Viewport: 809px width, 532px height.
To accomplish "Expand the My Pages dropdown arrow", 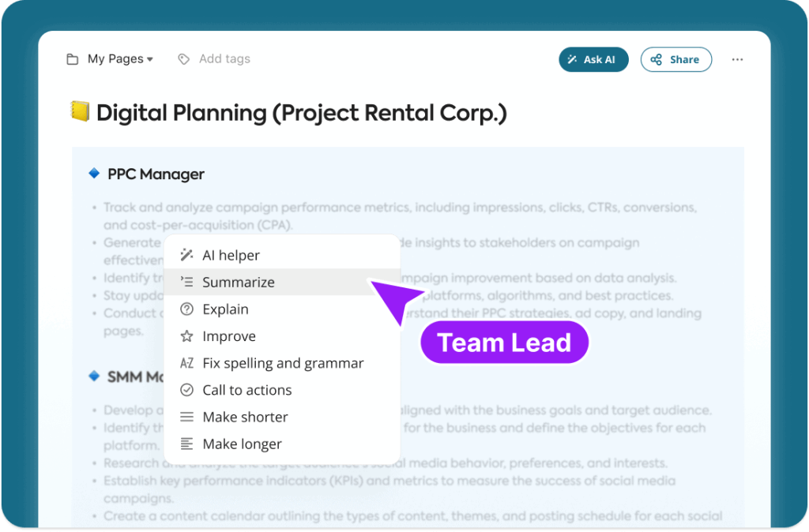I will click(x=150, y=59).
